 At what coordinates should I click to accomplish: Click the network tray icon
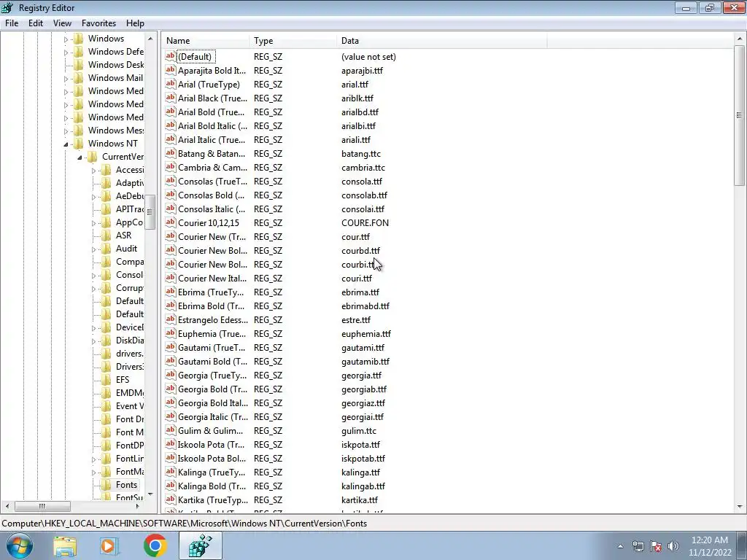tap(638, 546)
